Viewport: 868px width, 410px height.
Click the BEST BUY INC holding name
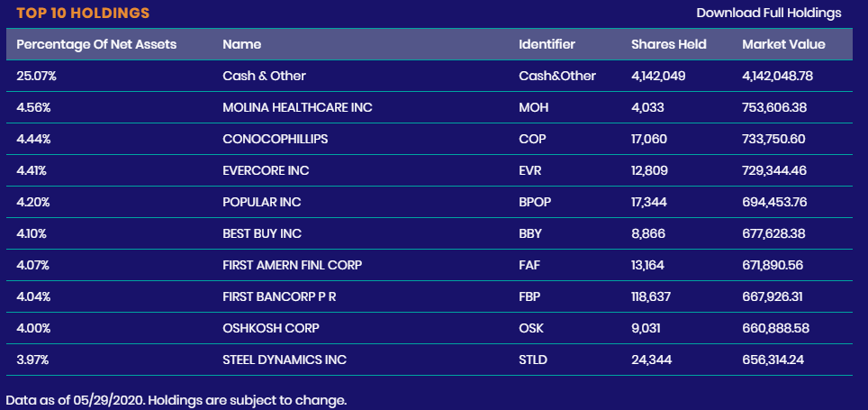[x=262, y=233]
